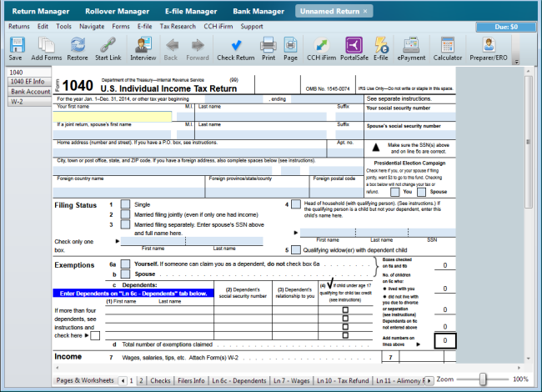The image size is (542, 392).
Task: Open the Tools menu
Action: [x=64, y=26]
